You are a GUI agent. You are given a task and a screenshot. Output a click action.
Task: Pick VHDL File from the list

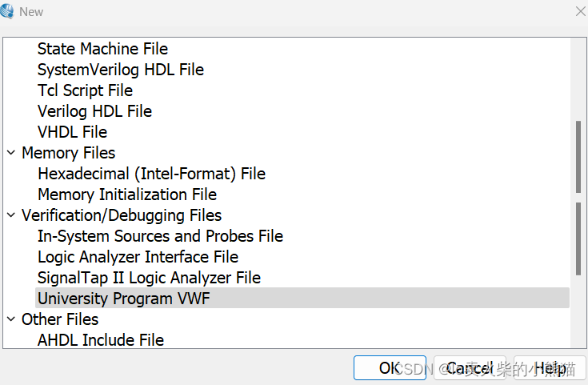tap(72, 132)
